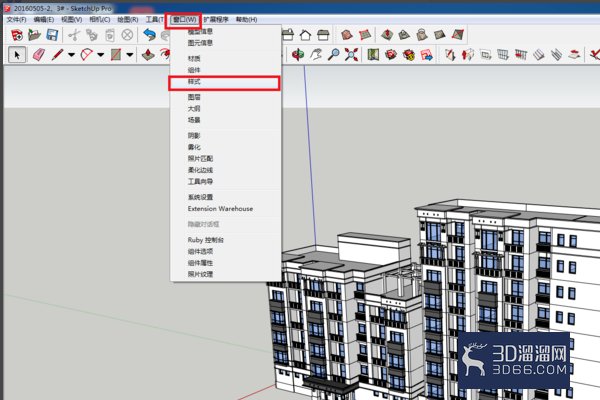Select the Arc tool
Screen dimensions: 600x400
86,55
